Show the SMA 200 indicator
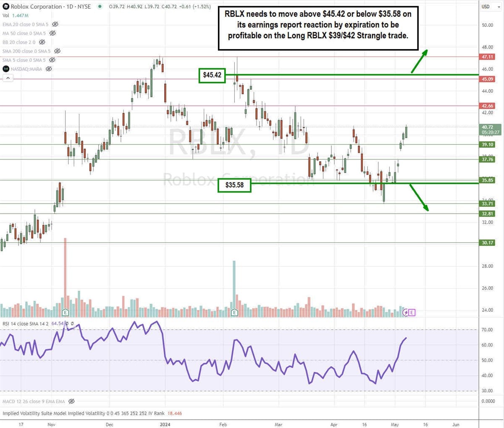504x428 pixels. tap(57, 51)
